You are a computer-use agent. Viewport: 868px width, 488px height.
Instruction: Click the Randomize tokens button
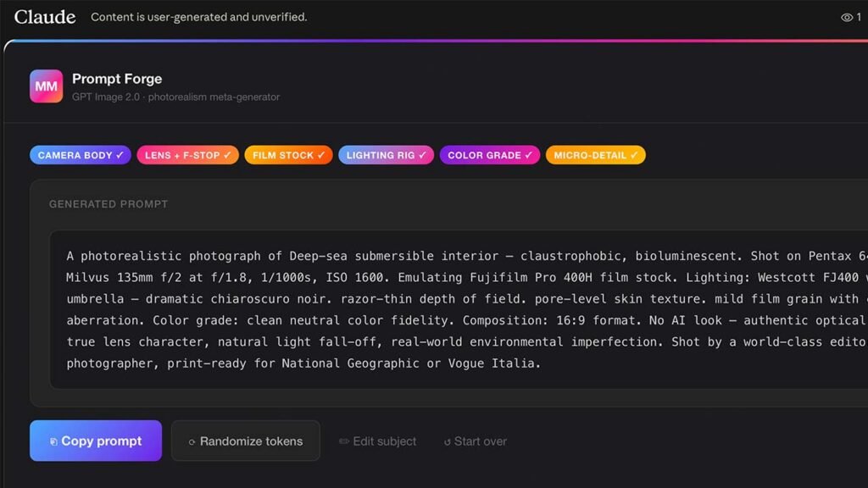(246, 441)
